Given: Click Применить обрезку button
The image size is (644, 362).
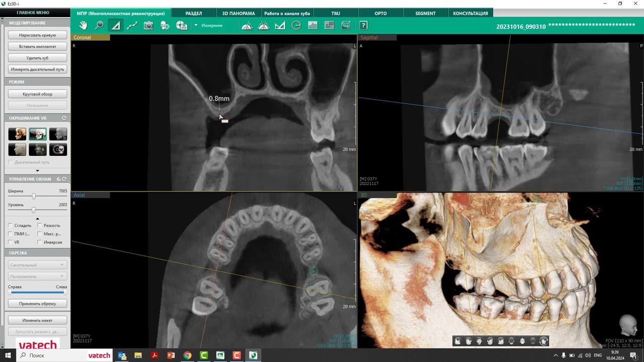Looking at the screenshot, I should 37,304.
